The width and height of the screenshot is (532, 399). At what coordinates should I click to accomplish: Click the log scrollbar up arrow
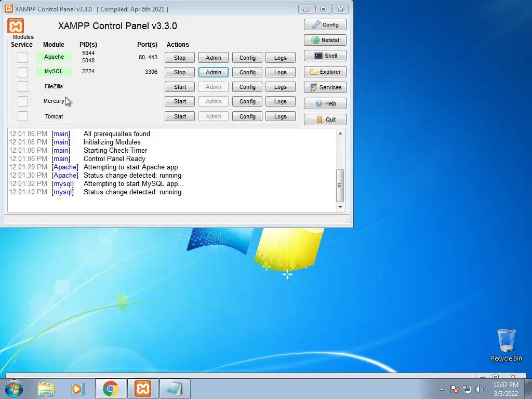pos(340,134)
